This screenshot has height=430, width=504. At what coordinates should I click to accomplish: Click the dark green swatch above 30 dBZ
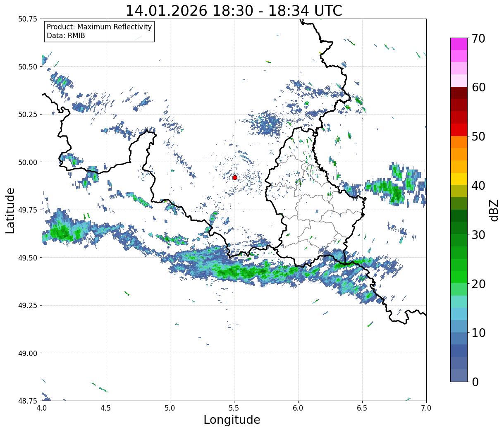tap(459, 228)
